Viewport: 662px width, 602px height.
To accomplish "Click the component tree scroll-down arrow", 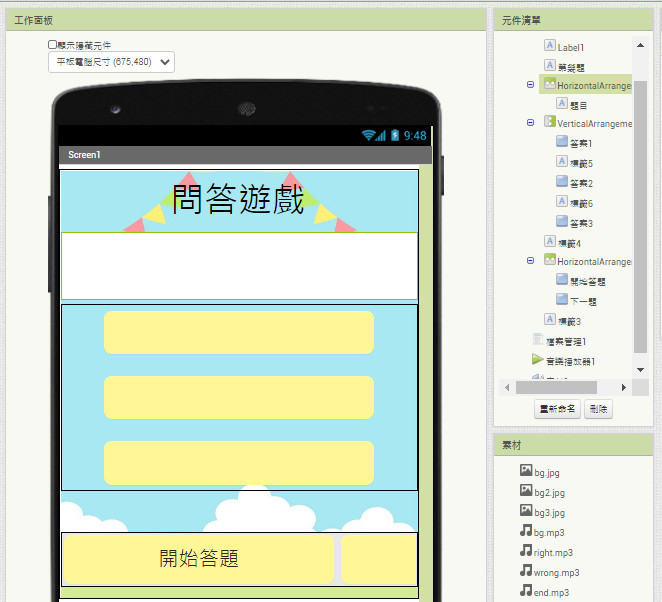I will (x=640, y=370).
